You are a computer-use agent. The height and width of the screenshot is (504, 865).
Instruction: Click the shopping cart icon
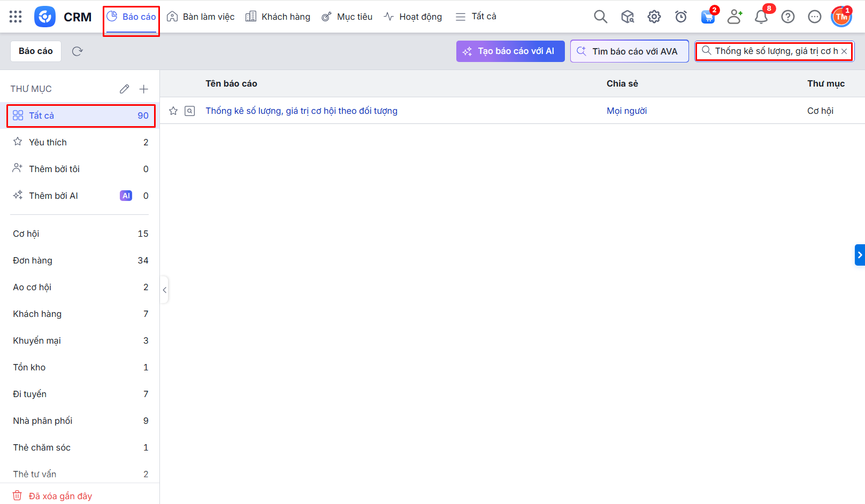[x=707, y=17]
